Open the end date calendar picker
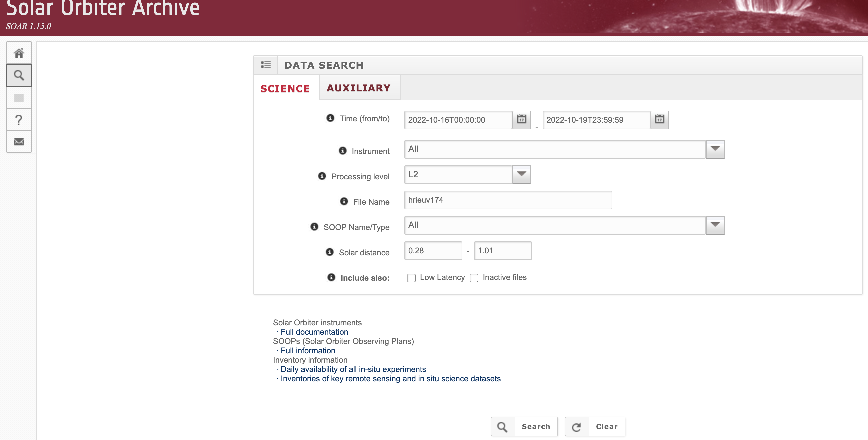 [659, 120]
